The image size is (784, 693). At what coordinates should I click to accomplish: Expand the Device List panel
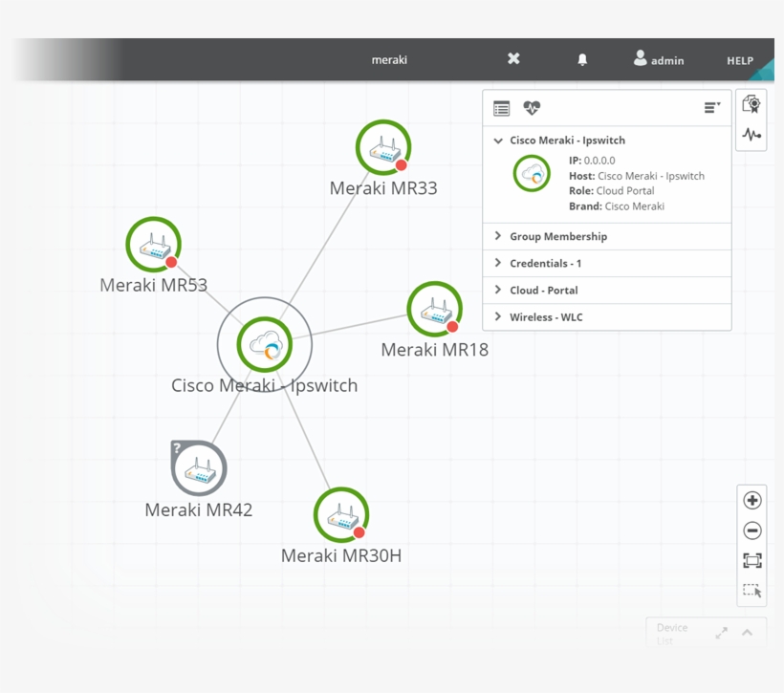click(747, 633)
